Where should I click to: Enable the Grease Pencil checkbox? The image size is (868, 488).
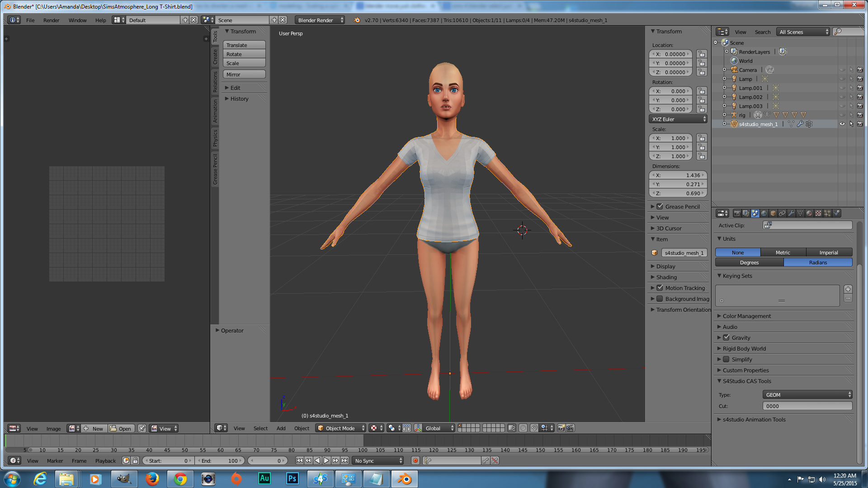click(x=660, y=206)
